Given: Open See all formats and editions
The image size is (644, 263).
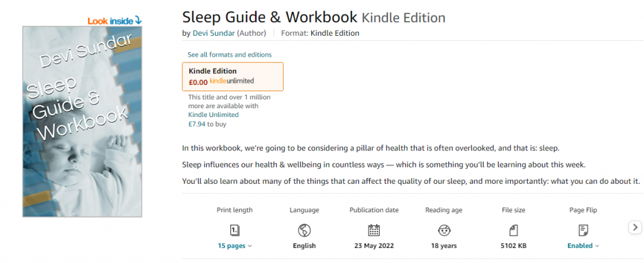Looking at the screenshot, I should [x=230, y=55].
